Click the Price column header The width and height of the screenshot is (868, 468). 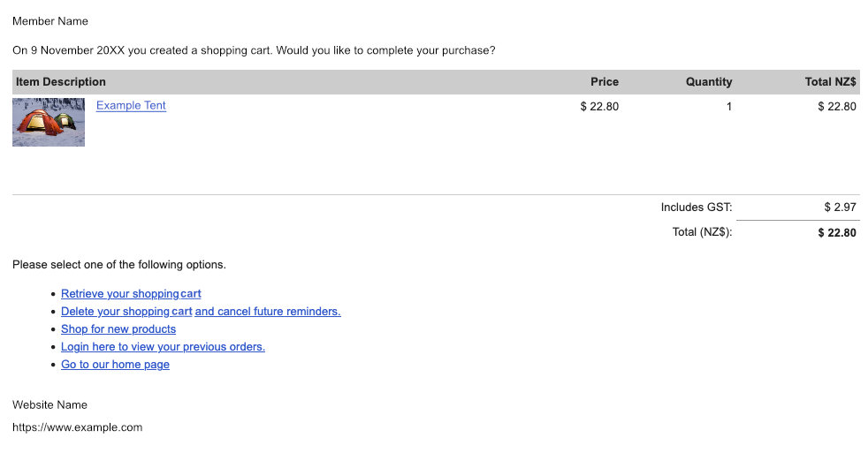605,82
